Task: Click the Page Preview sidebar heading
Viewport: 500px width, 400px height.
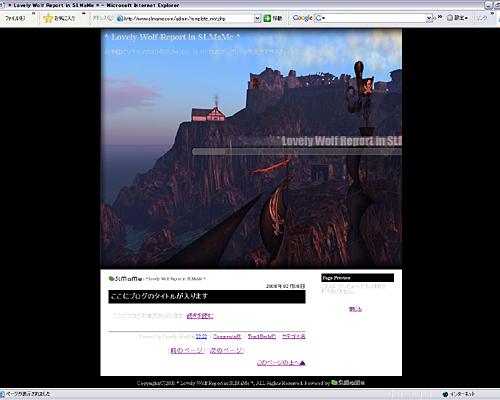Action: (358, 278)
